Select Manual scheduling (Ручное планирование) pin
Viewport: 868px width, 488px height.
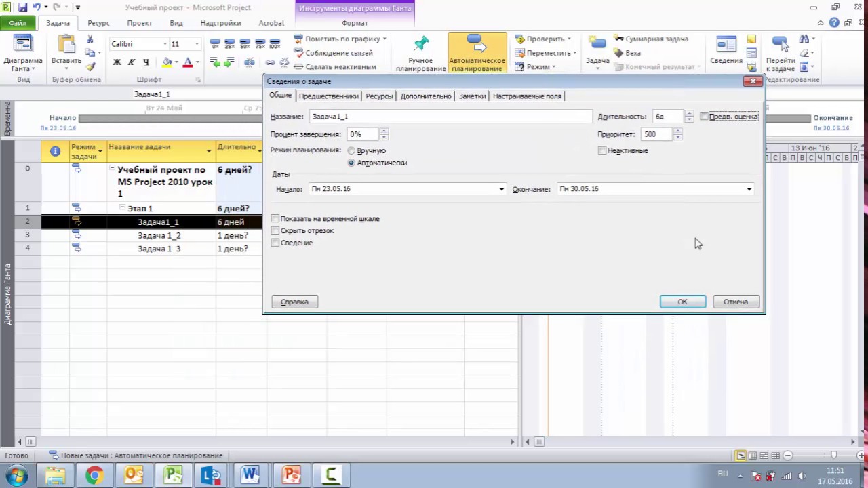pos(421,53)
